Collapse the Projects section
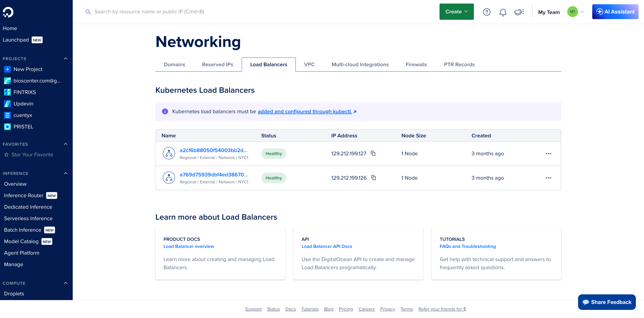644x318 pixels. click(65, 59)
